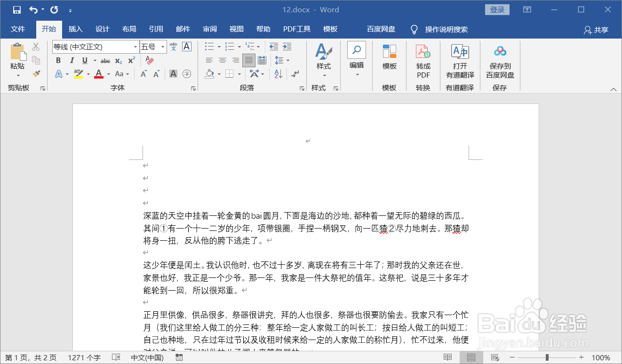Open highlight color dropdown arrow
Screen dimensions: 622x364
point(88,74)
